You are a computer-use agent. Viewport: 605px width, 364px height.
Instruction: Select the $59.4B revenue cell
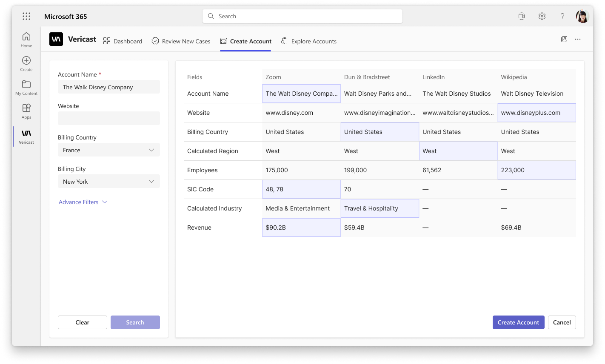point(380,227)
